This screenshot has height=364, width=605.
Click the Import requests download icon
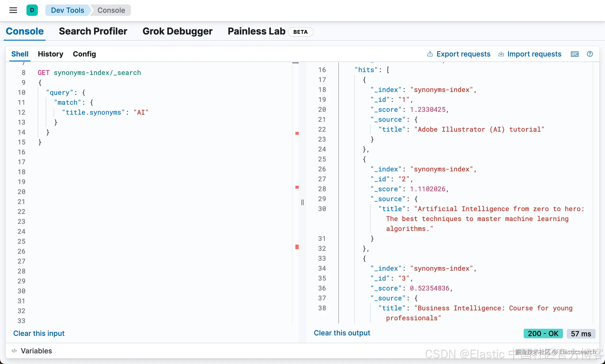click(501, 54)
